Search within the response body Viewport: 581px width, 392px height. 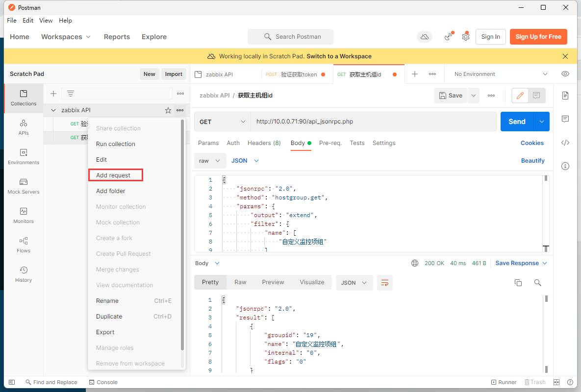pos(538,283)
